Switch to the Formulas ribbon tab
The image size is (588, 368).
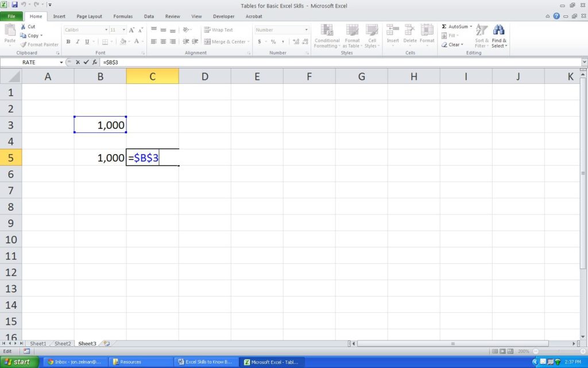tap(122, 16)
